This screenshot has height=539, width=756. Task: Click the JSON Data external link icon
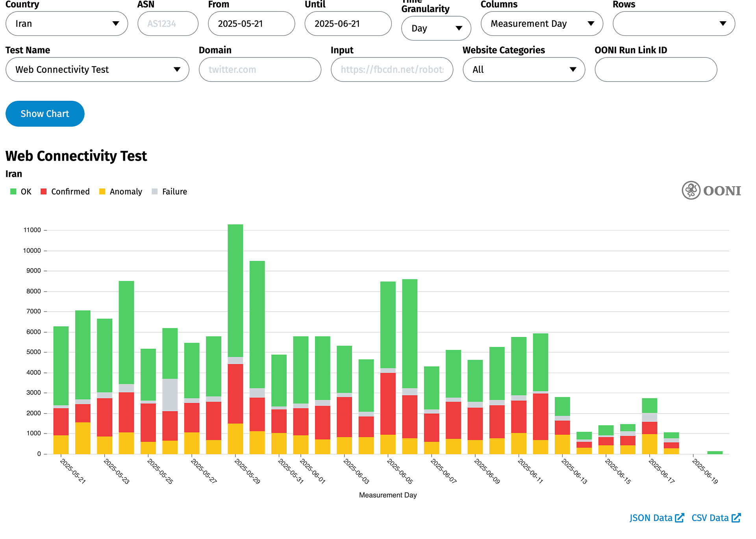click(679, 518)
